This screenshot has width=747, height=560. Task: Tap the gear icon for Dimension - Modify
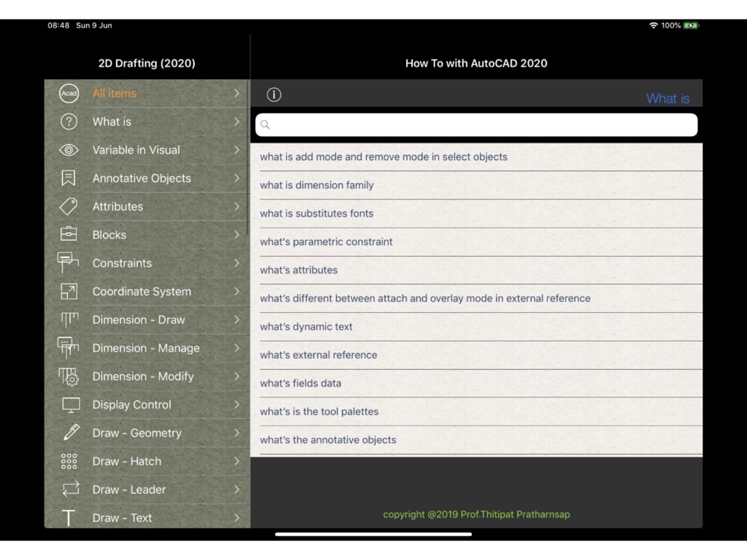[69, 376]
